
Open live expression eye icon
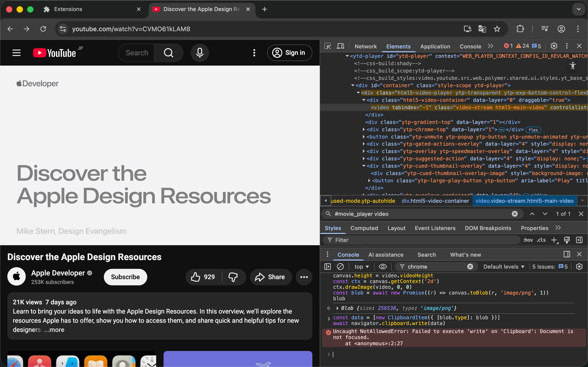[383, 267]
